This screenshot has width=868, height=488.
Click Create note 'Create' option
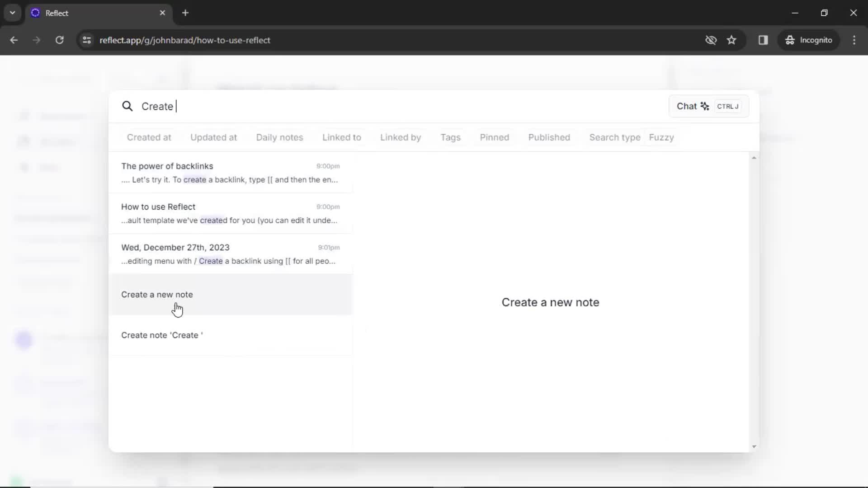(161, 335)
